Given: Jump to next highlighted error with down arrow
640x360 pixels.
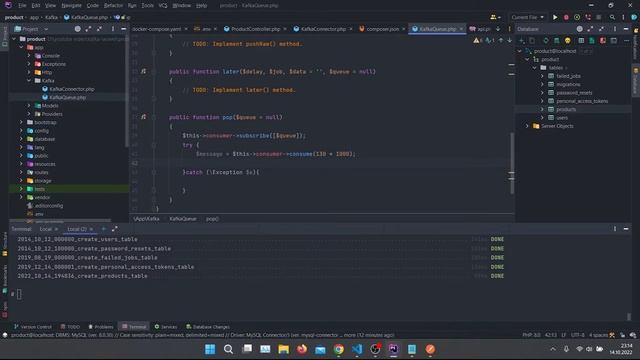Looking at the screenshot, I should pos(509,40).
